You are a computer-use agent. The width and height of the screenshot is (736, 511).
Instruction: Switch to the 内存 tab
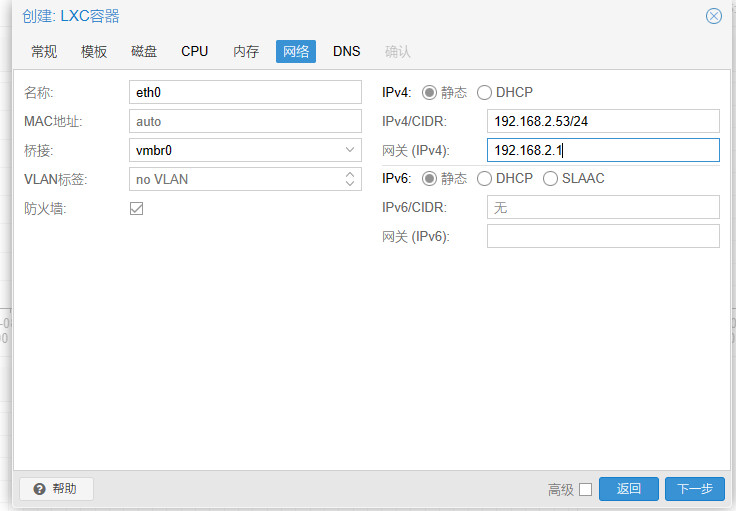tap(245, 51)
